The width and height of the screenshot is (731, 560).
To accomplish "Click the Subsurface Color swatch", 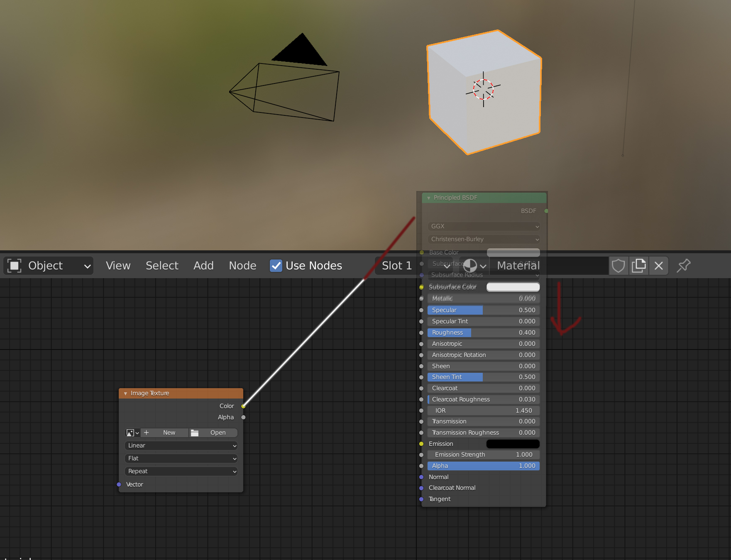I will click(513, 287).
